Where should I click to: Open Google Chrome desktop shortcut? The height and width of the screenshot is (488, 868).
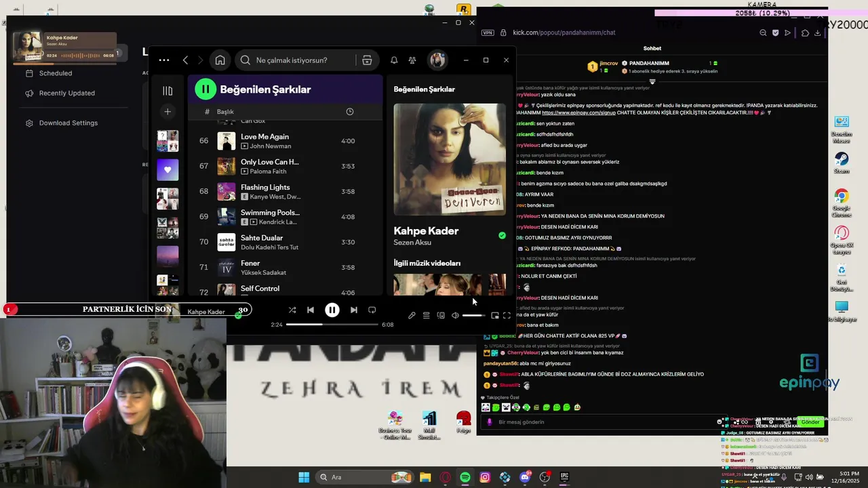tap(842, 203)
